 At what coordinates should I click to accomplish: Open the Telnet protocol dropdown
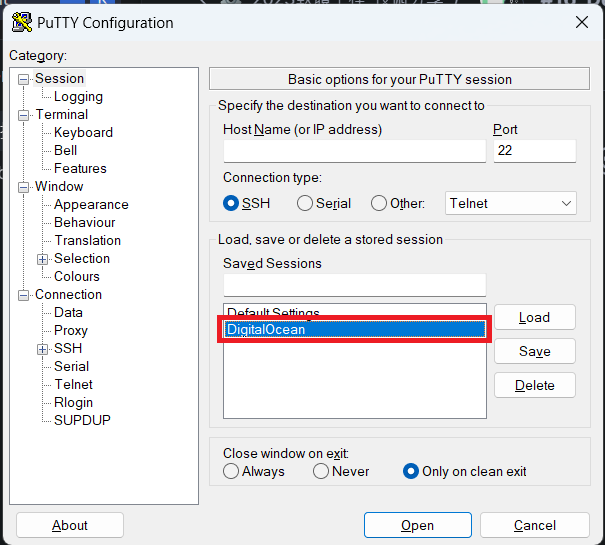click(x=511, y=203)
